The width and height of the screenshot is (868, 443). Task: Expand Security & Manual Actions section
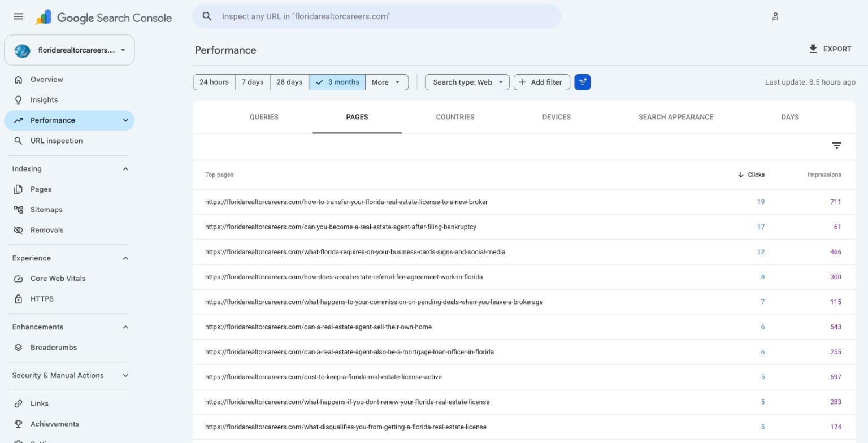(x=125, y=376)
